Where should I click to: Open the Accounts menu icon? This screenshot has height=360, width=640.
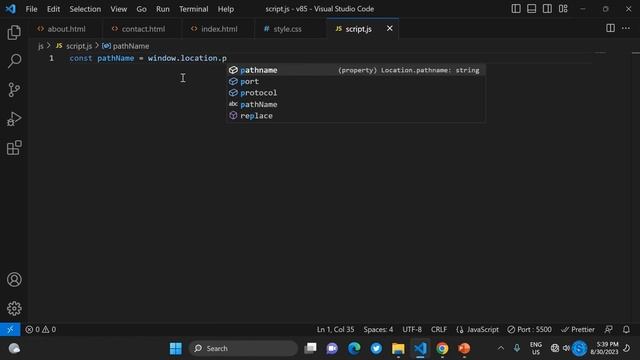click(x=14, y=280)
